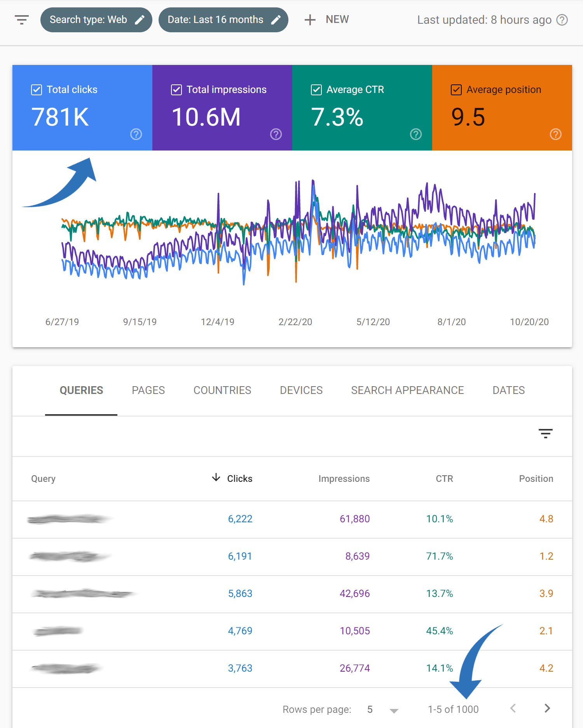Switch to the Dates tab
This screenshot has width=583, height=728.
[x=508, y=390]
